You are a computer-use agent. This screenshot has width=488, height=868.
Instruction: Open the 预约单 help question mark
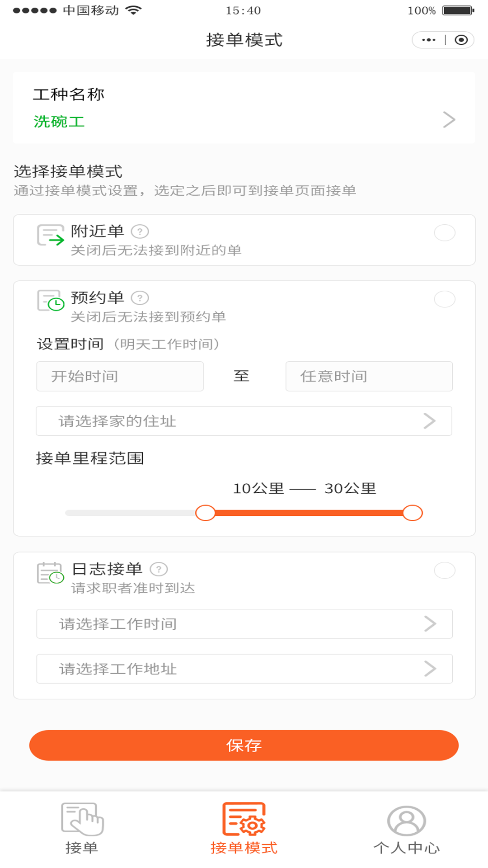coord(140,297)
